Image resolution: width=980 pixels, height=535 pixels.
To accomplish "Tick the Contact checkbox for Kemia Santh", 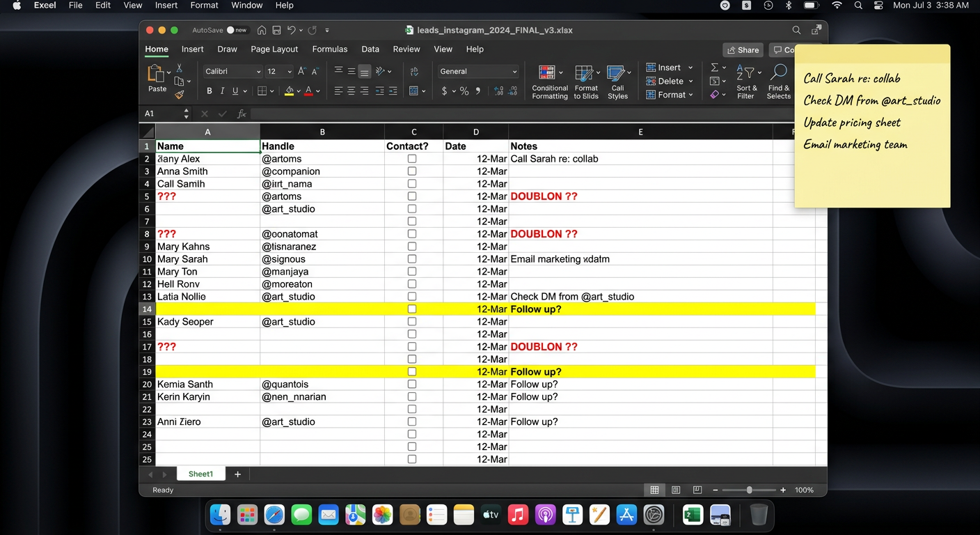I will 412,385.
